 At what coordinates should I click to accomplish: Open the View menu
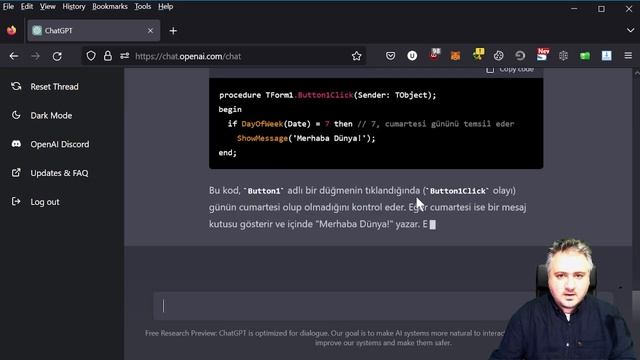[47, 7]
